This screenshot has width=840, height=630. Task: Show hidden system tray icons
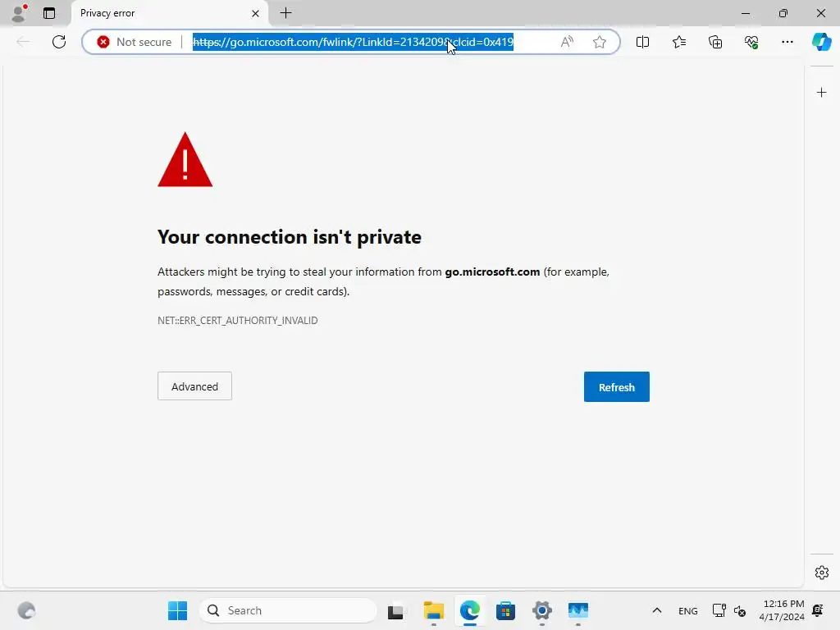click(x=657, y=610)
